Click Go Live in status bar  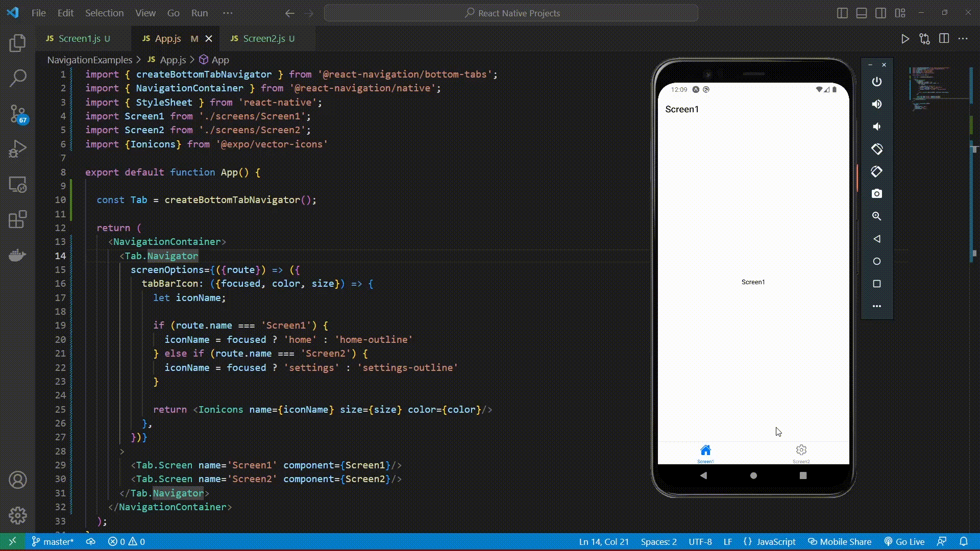click(x=904, y=541)
